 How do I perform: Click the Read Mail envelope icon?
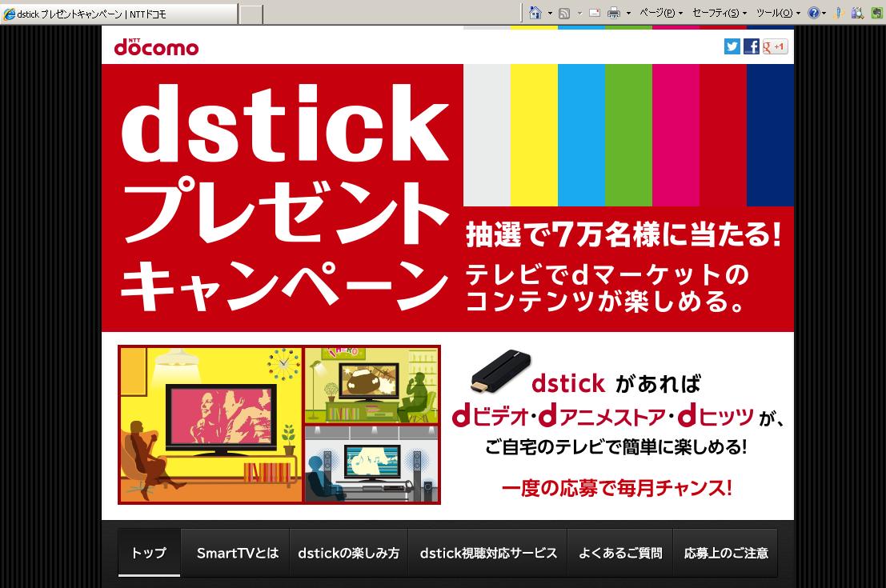coord(595,13)
